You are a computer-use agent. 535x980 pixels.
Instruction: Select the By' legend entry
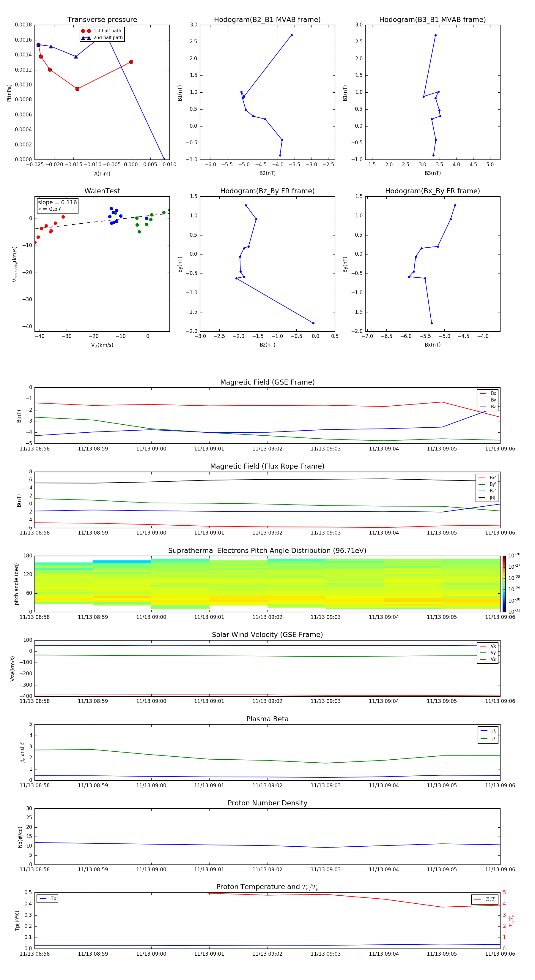pos(487,484)
